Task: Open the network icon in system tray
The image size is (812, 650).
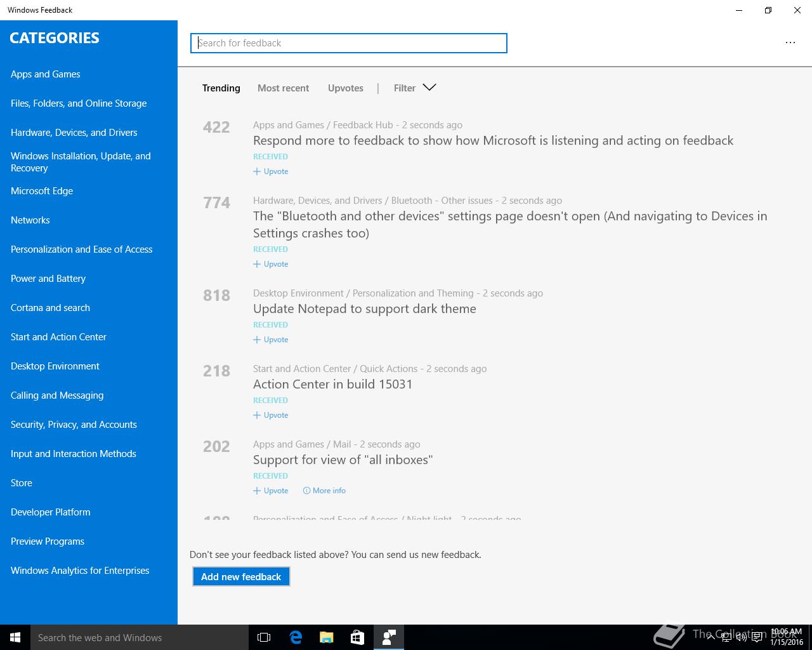Action: pos(726,637)
